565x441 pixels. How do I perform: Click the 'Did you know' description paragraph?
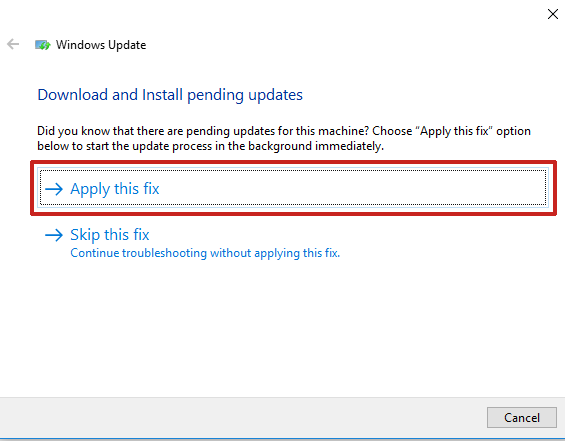pyautogui.click(x=284, y=138)
